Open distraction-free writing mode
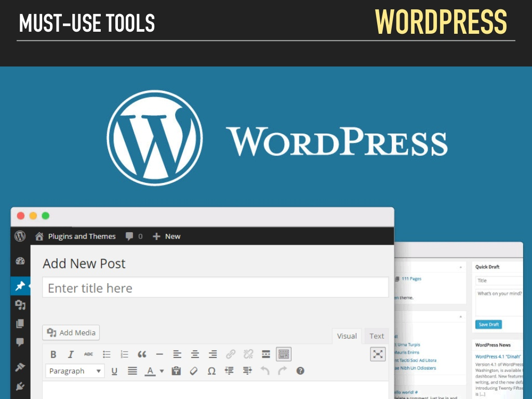The height and width of the screenshot is (399, 532). pyautogui.click(x=378, y=354)
